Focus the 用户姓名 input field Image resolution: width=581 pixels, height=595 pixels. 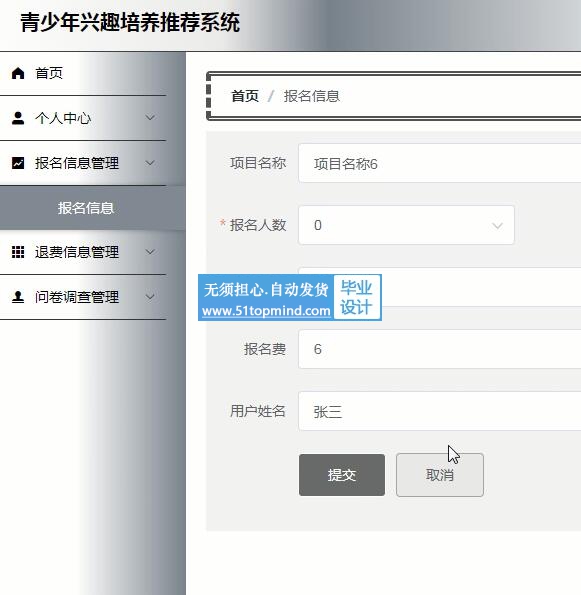pos(440,411)
